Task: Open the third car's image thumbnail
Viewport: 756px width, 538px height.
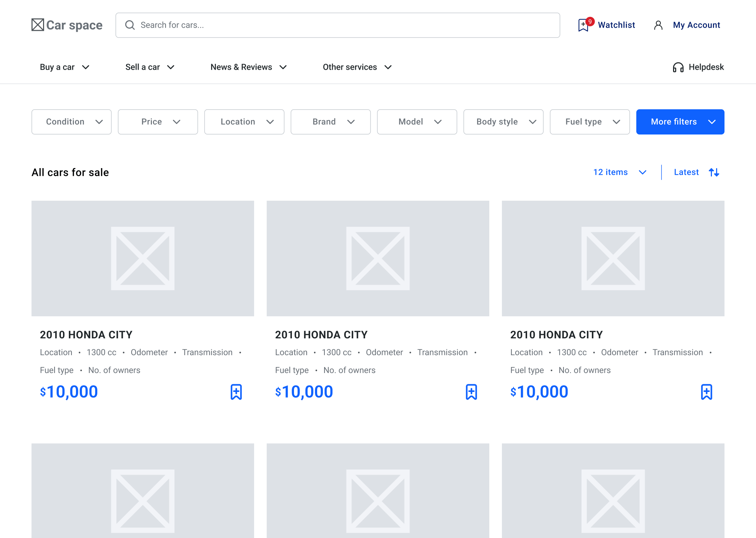Action: click(613, 258)
